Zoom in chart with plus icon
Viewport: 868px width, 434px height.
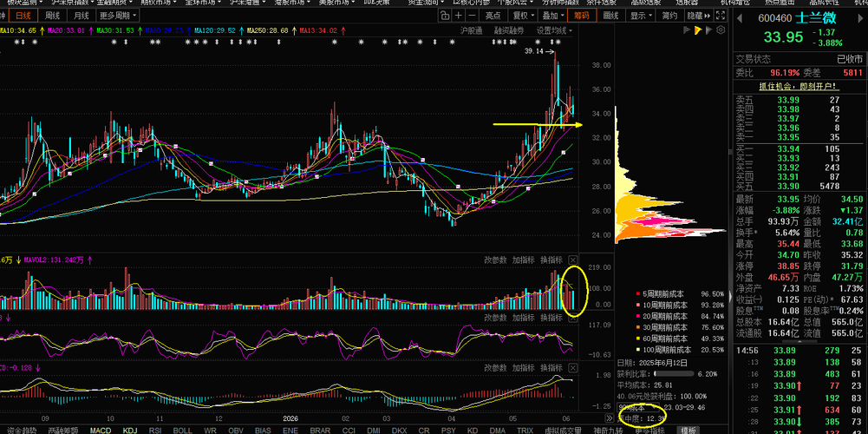pos(459,16)
